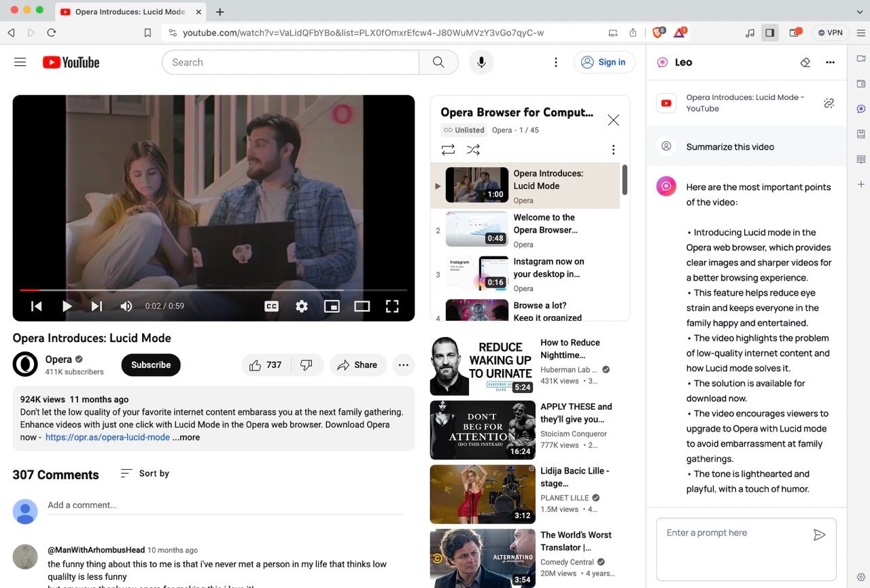This screenshot has height=588, width=870.
Task: Open the toolbar wallet icon with badge
Action: coord(795,33)
